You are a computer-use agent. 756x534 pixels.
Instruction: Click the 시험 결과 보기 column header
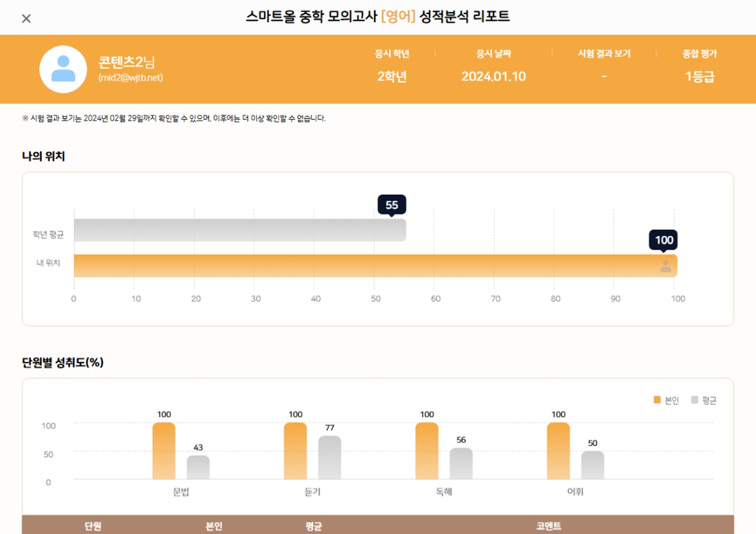pos(604,55)
